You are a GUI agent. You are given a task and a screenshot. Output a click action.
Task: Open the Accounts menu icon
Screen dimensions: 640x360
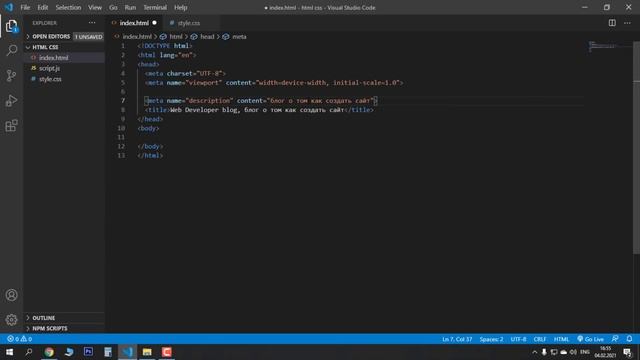(11, 295)
